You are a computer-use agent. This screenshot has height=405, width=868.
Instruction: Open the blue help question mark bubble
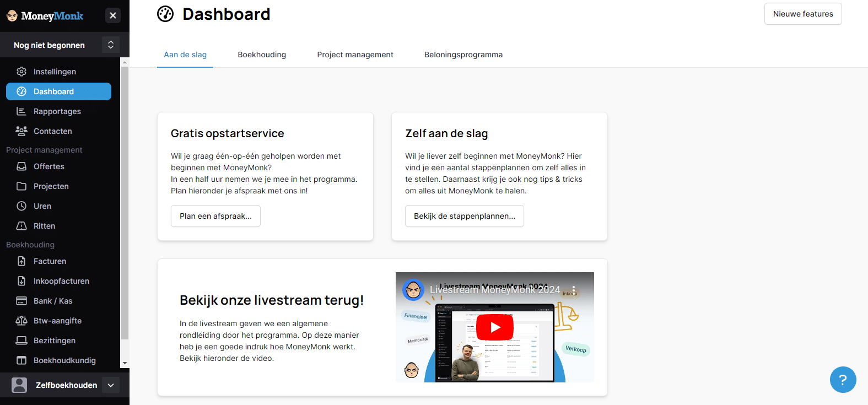[843, 380]
